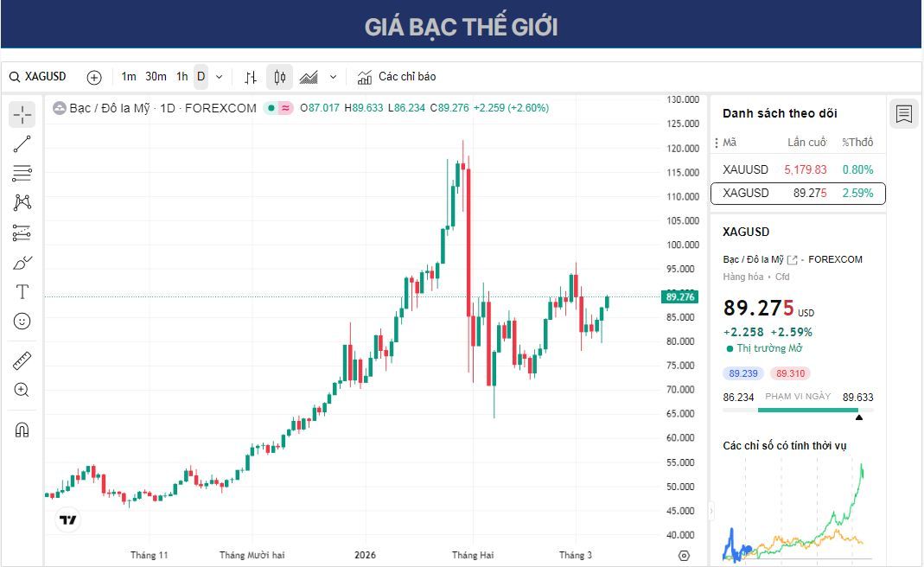Click the Mã column header
Image resolution: width=924 pixels, height=567 pixels.
tap(730, 142)
